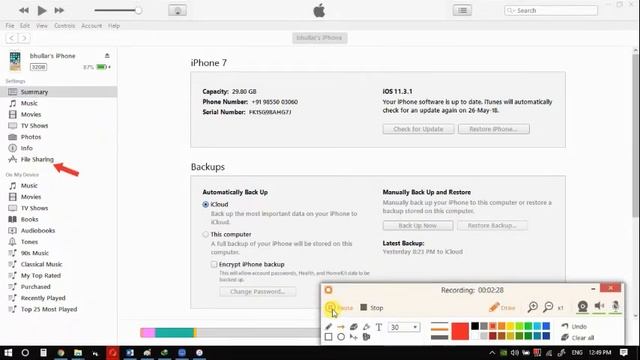Click Back Up Now button

418,225
